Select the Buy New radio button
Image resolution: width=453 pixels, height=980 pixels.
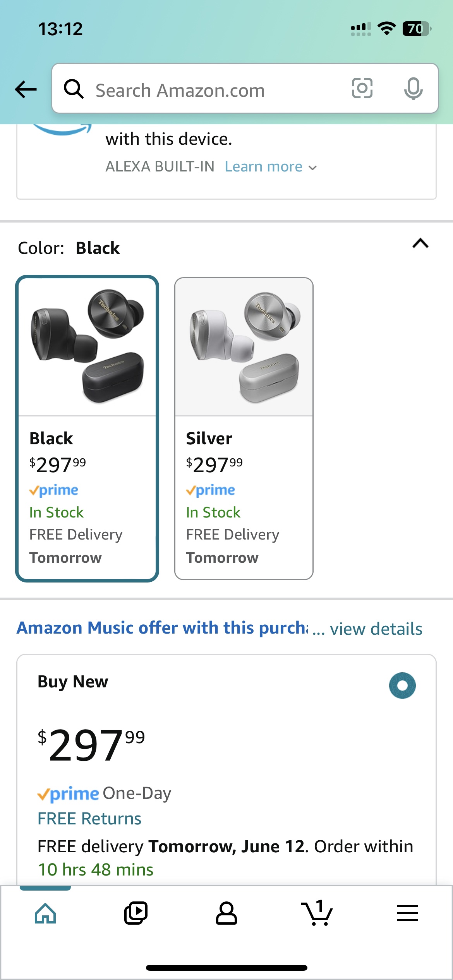(402, 685)
